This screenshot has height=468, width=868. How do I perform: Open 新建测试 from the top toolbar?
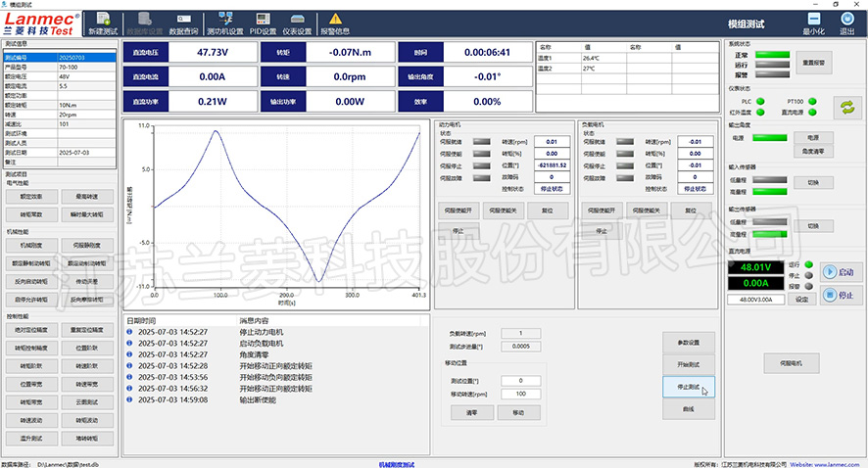103,24
